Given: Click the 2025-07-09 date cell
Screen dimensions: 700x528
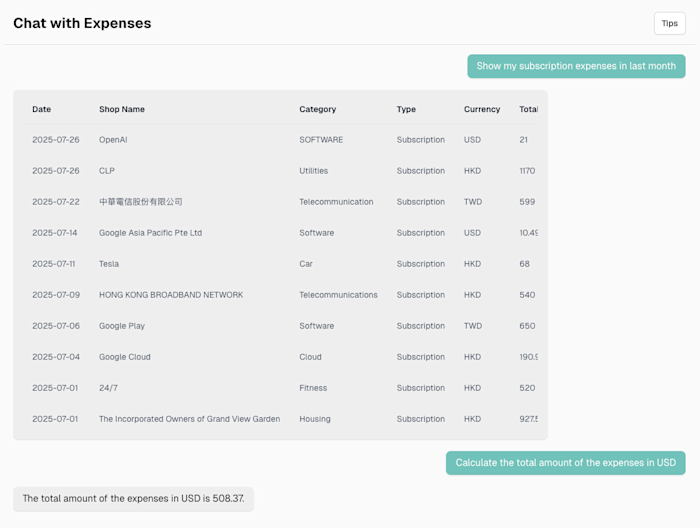Looking at the screenshot, I should [56, 295].
